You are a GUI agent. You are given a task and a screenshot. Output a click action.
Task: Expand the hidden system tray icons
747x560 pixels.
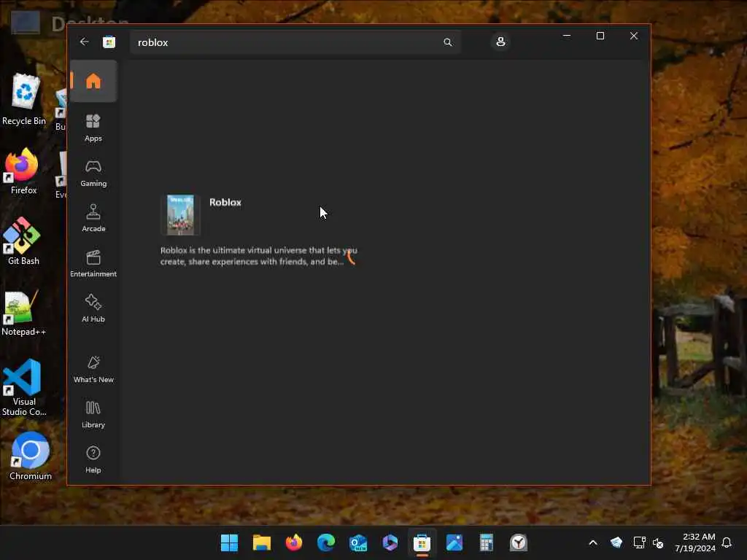593,542
